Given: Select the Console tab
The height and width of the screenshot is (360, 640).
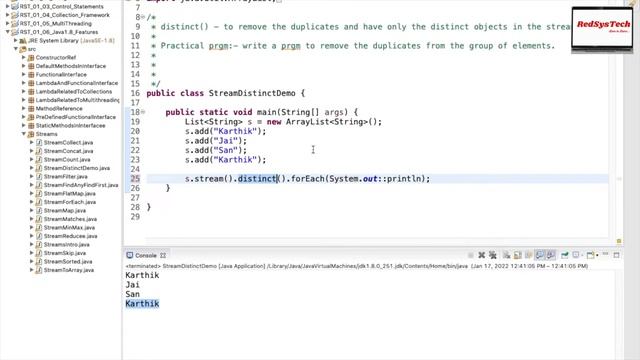Looking at the screenshot, I should click(x=146, y=256).
